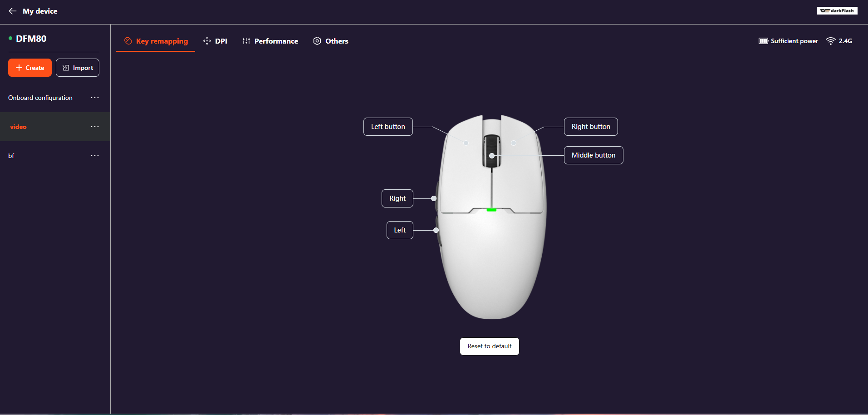Reset key mapping to default
Image resolution: width=868 pixels, height=415 pixels.
490,346
